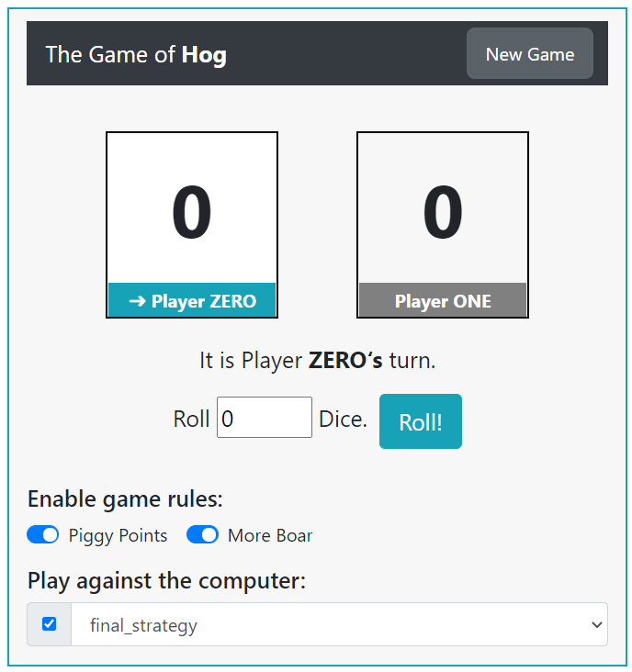Click the dropdown chevron arrow
The width and height of the screenshot is (632, 672).
click(596, 625)
